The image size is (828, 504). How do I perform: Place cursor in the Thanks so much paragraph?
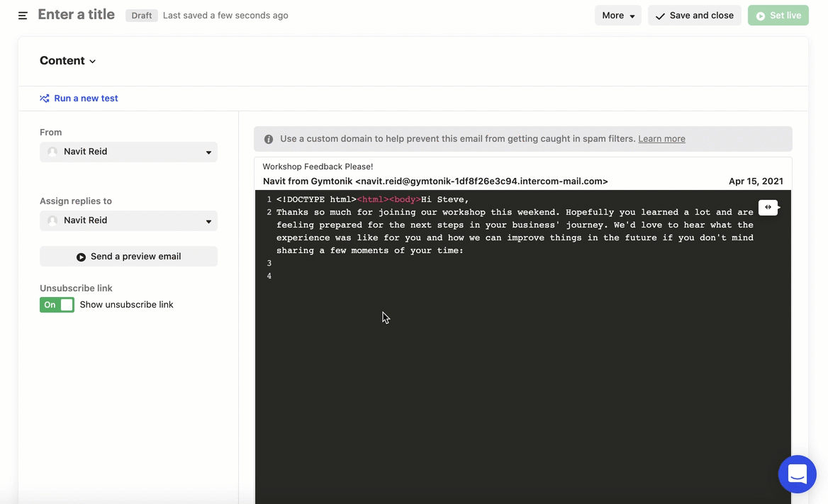pos(515,231)
